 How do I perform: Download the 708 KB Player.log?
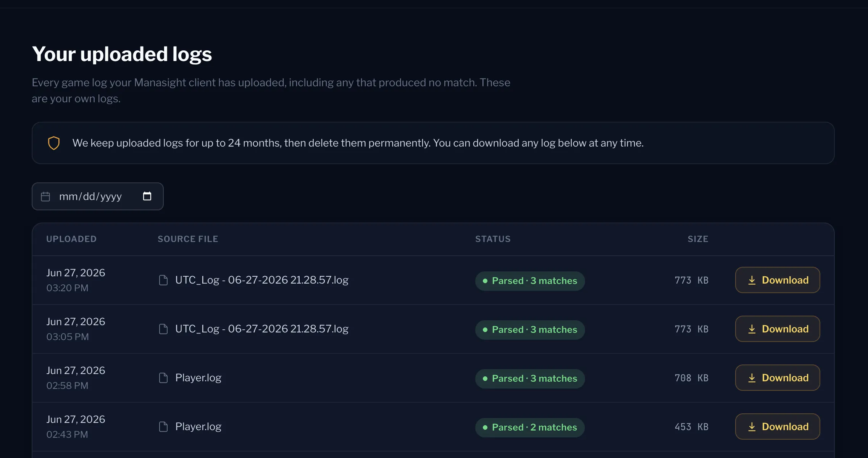(x=778, y=378)
